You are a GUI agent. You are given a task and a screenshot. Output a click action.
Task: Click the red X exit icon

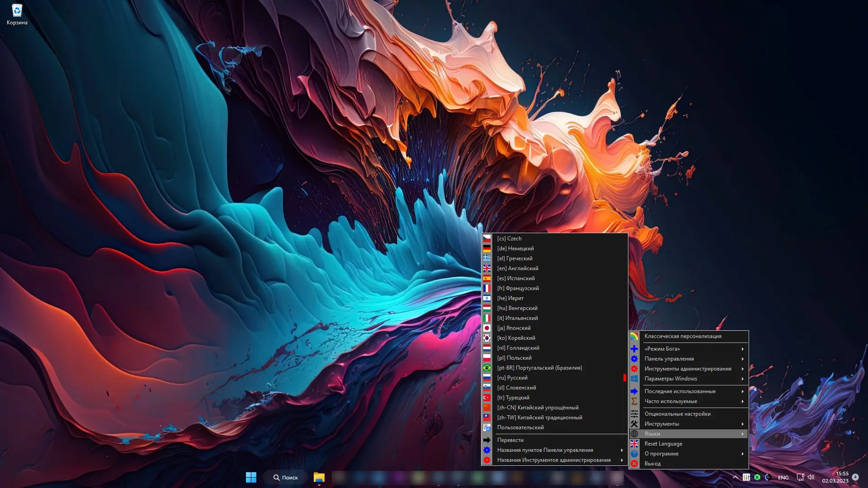pyautogui.click(x=634, y=464)
